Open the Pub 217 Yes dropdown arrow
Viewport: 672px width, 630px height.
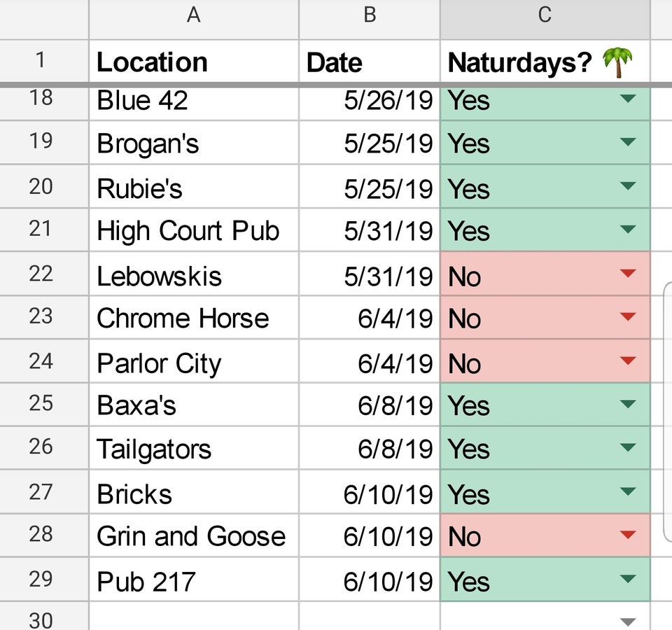tap(628, 579)
